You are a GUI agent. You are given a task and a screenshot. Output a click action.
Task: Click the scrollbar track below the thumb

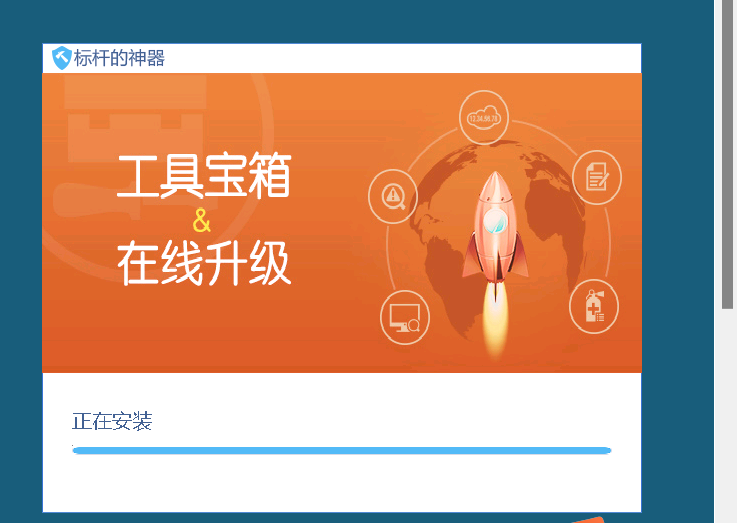pos(728,416)
